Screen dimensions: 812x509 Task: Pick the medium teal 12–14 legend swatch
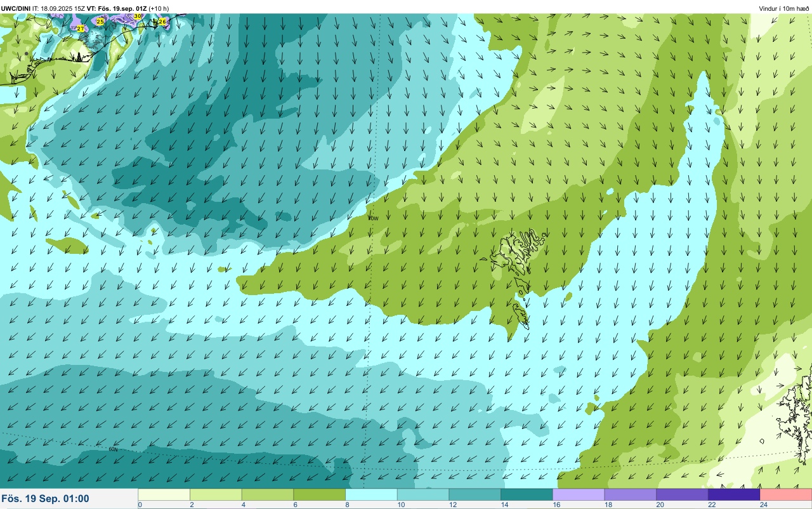click(x=475, y=494)
